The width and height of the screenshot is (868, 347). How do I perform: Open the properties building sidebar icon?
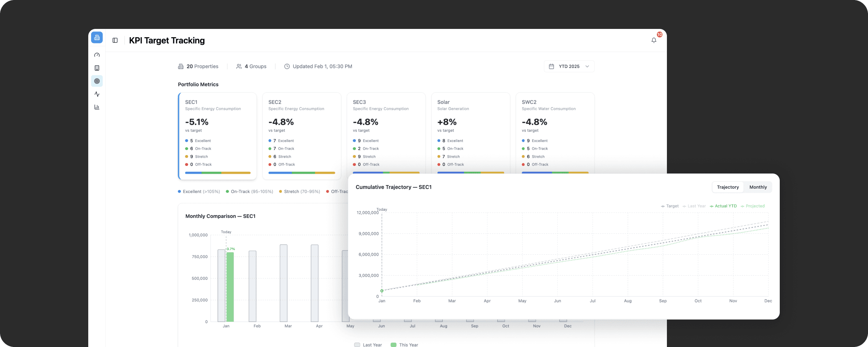coord(97,68)
